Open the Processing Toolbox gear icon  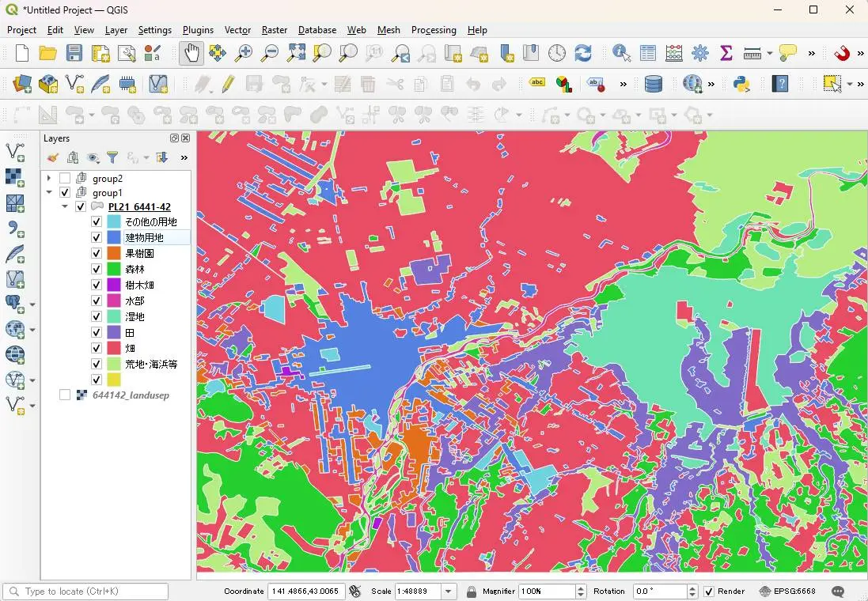(x=699, y=53)
